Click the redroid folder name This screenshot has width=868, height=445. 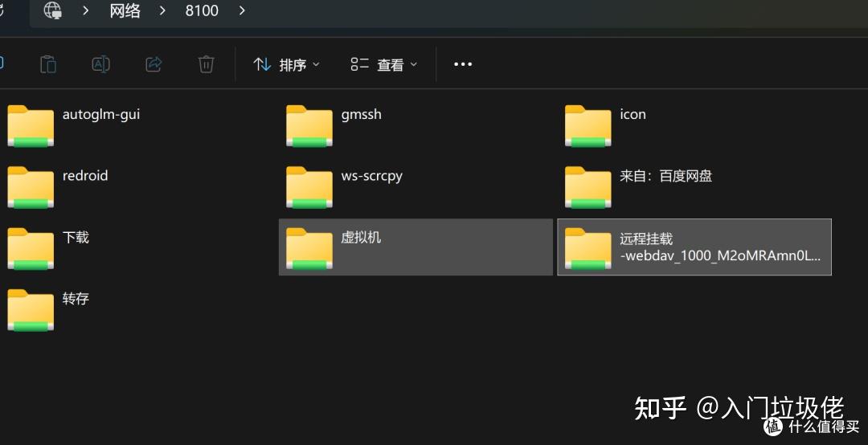[84, 176]
